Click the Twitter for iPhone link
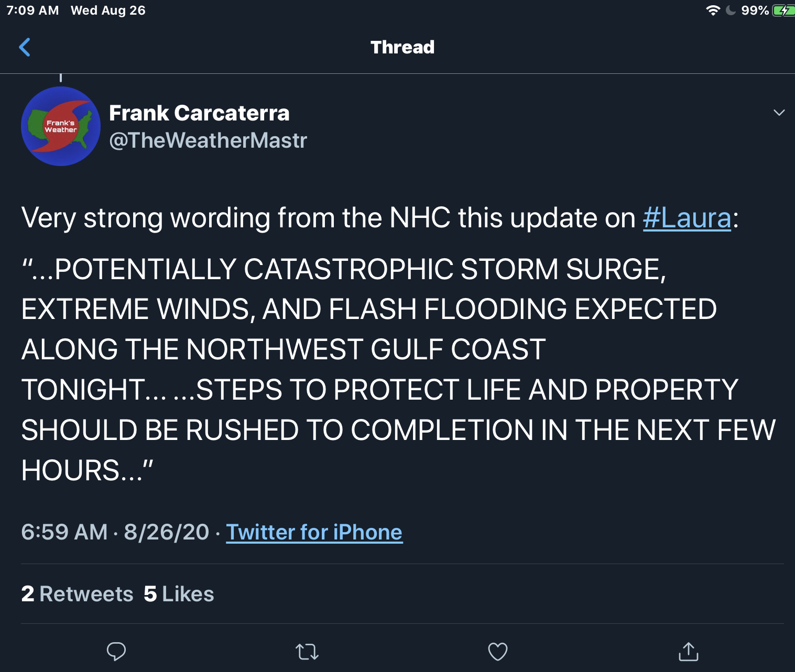This screenshot has width=795, height=672. click(x=314, y=532)
